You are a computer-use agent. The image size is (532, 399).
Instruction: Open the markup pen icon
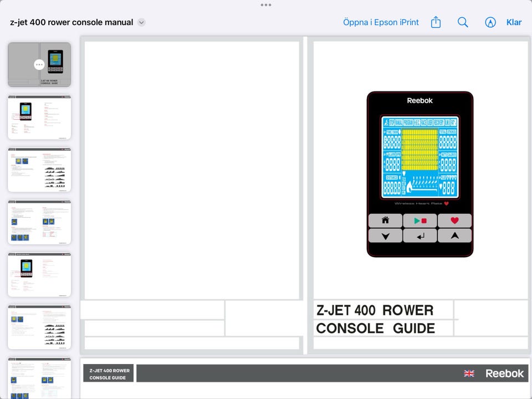[490, 22]
